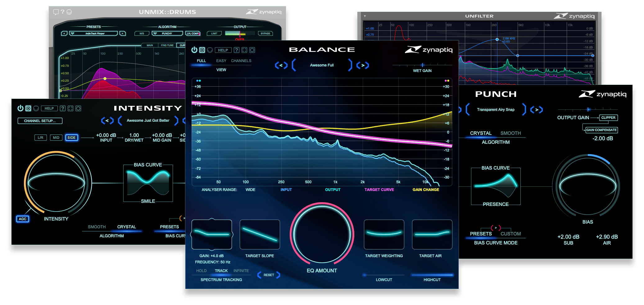The width and height of the screenshot is (644, 305).
Task: Open the Smile bias curve selector
Action: coord(148,183)
